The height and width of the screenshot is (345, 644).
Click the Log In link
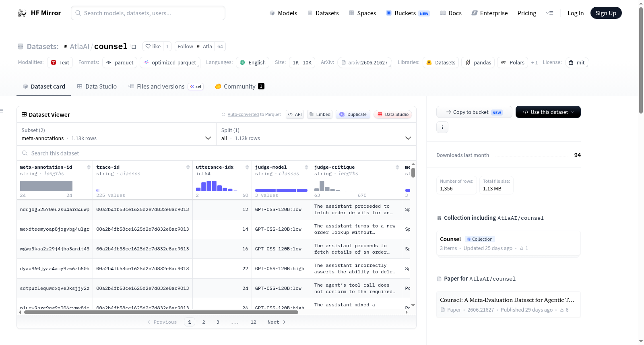tap(576, 13)
